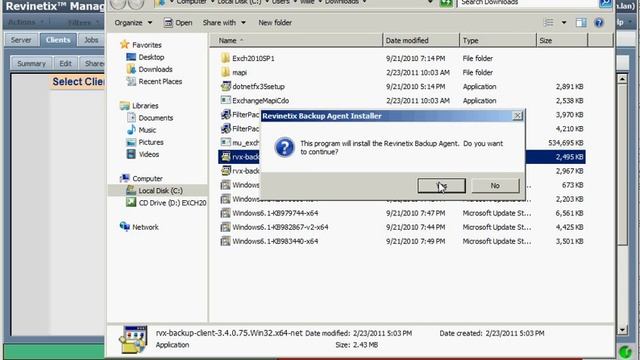This screenshot has width=640, height=360.
Task: Open the Summary sub-tab in Revinetix Manager
Action: (31, 64)
